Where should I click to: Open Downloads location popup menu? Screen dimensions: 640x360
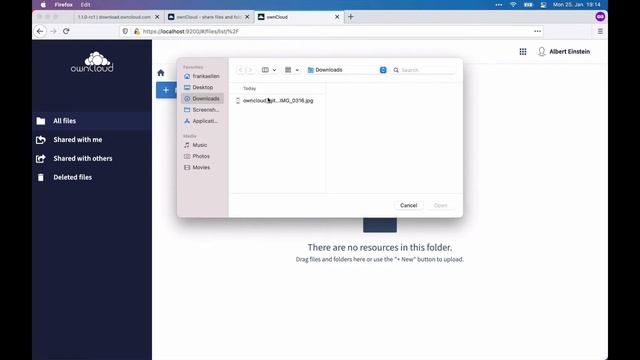[x=347, y=70]
